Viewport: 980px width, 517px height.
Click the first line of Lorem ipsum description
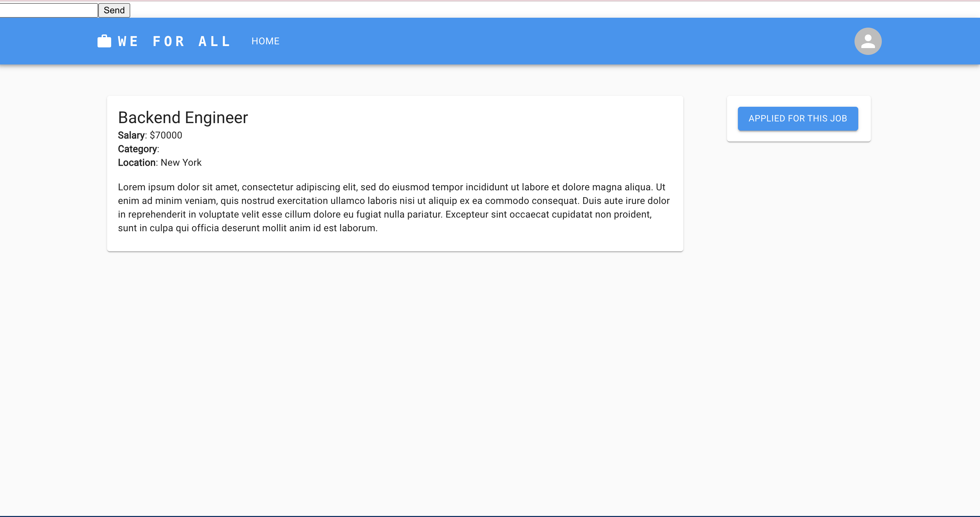click(391, 187)
